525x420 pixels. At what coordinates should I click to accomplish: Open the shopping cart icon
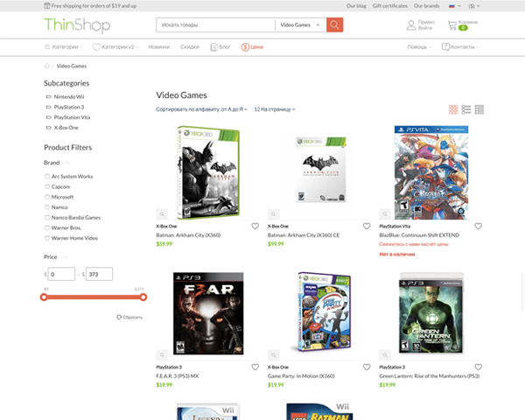click(452, 25)
